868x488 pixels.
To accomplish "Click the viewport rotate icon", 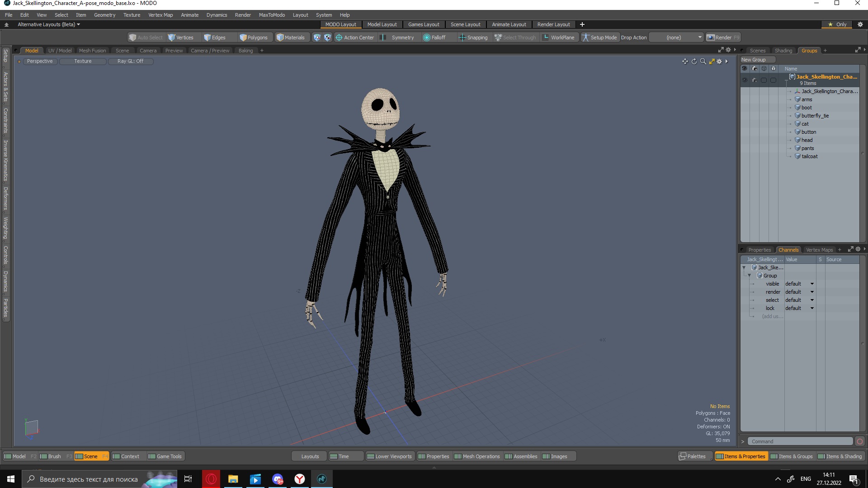I will 694,61.
